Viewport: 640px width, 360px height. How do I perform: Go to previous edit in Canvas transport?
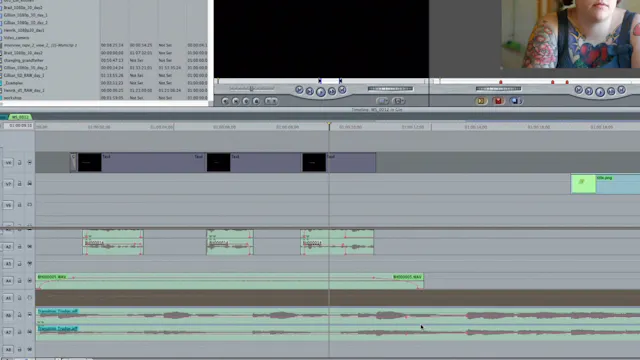pos(578,90)
